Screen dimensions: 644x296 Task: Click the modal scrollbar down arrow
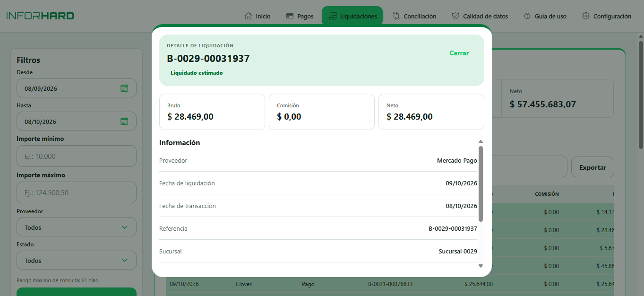click(481, 266)
